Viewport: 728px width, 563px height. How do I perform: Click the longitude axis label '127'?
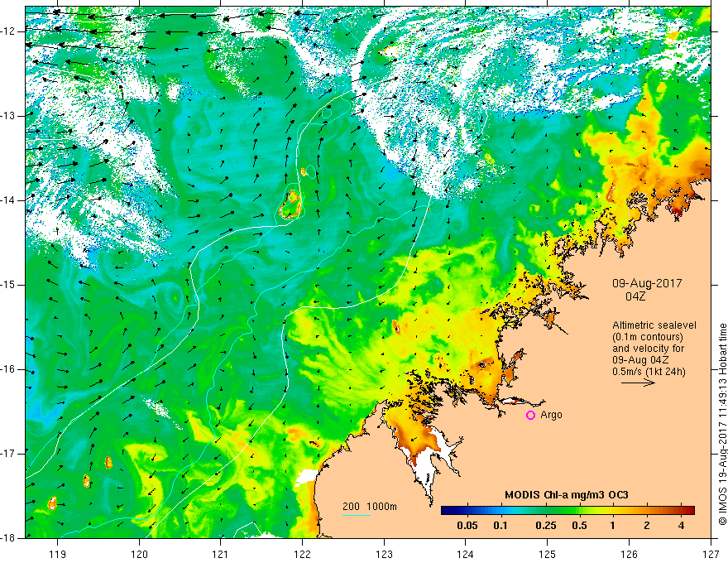pos(711,554)
